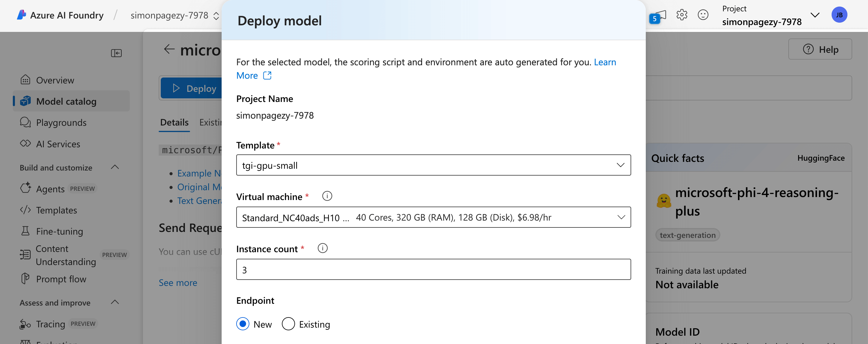Click the Virtual machine info icon

tap(327, 196)
